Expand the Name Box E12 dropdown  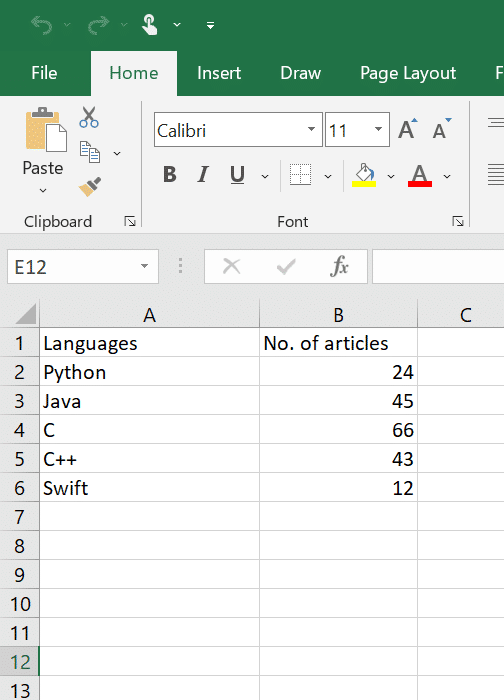144,267
